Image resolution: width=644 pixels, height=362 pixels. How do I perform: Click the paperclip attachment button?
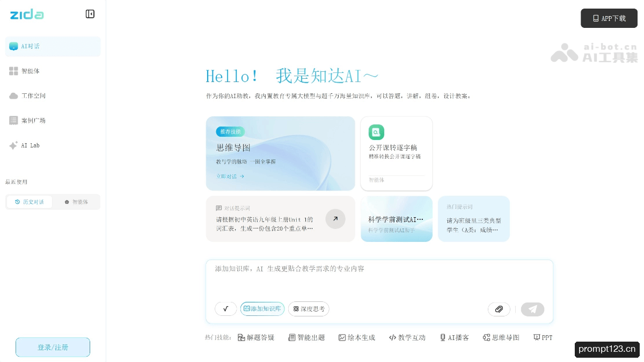click(499, 309)
